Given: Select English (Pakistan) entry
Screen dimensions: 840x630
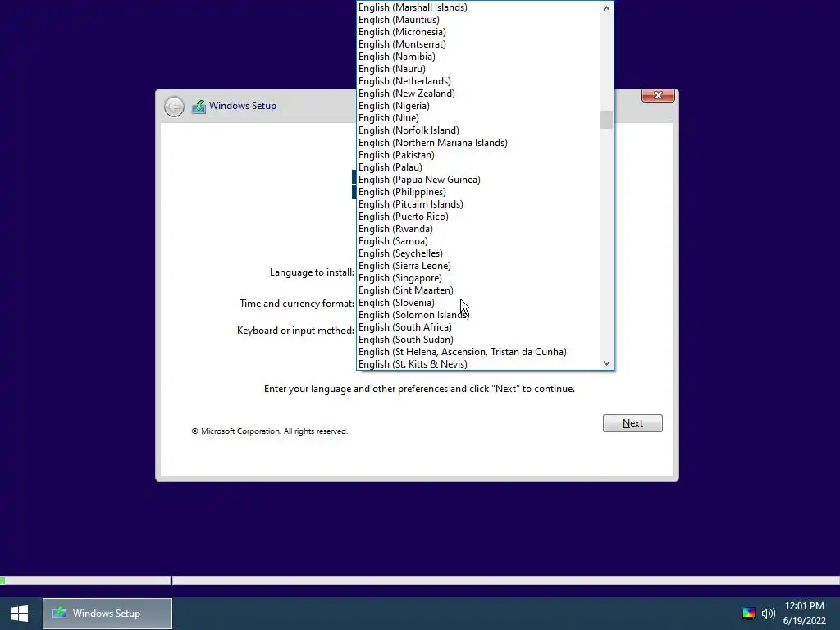Looking at the screenshot, I should (478, 155).
